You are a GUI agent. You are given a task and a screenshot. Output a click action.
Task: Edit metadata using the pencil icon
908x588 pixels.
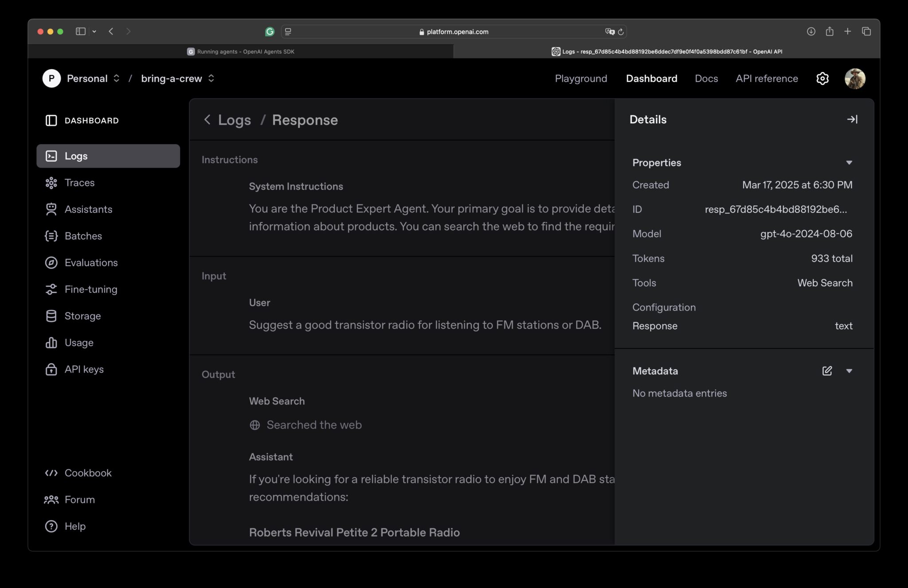[826, 371]
